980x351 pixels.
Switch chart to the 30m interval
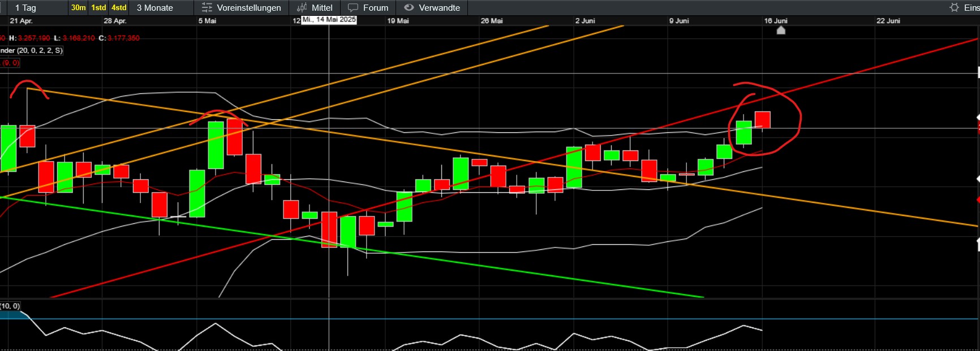click(78, 8)
